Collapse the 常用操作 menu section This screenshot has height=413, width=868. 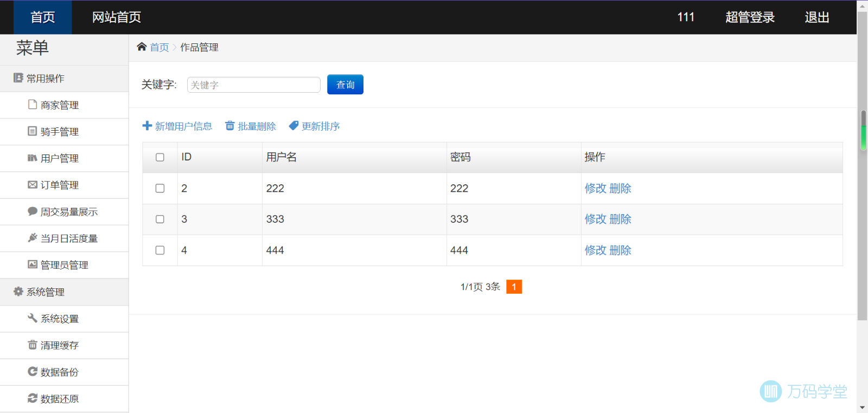[x=64, y=79]
